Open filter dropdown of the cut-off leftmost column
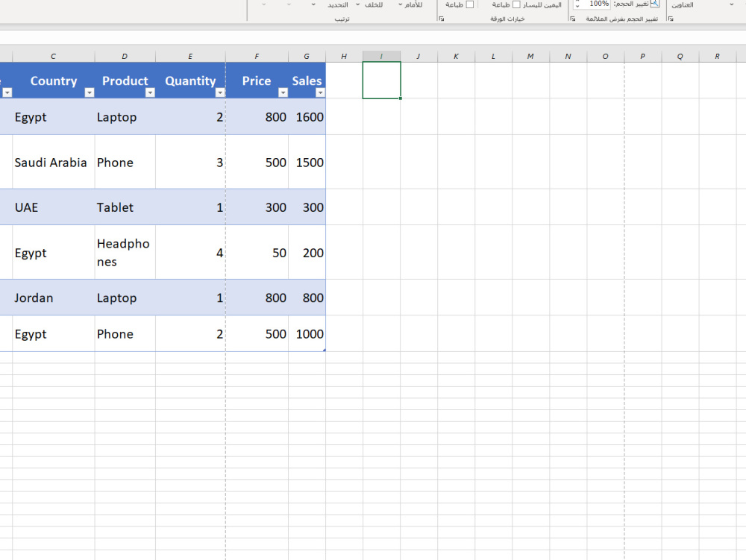The image size is (746, 560). click(x=7, y=92)
